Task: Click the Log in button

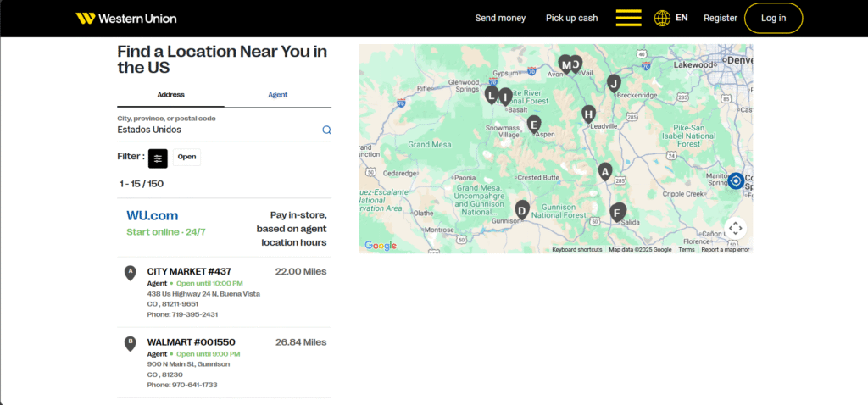Action: pyautogui.click(x=773, y=18)
